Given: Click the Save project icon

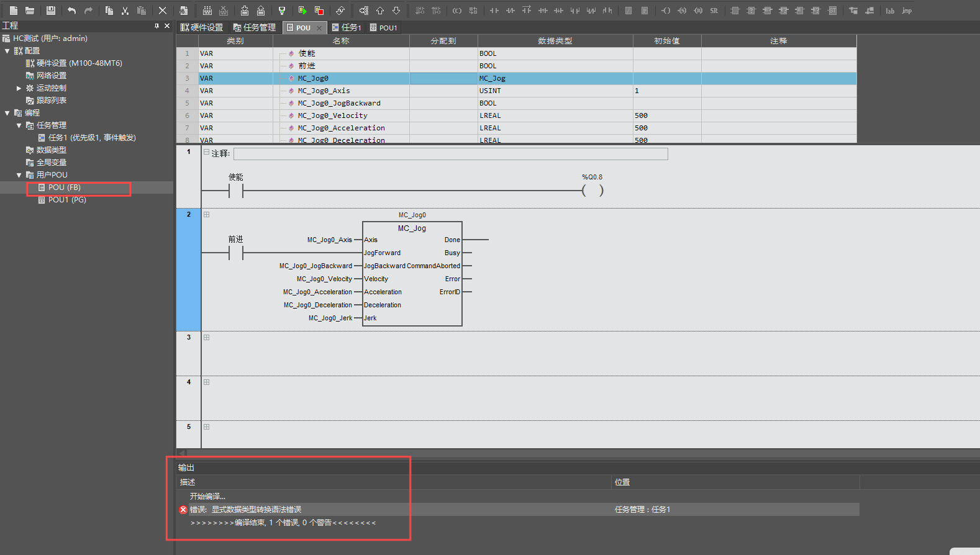Looking at the screenshot, I should coord(51,11).
